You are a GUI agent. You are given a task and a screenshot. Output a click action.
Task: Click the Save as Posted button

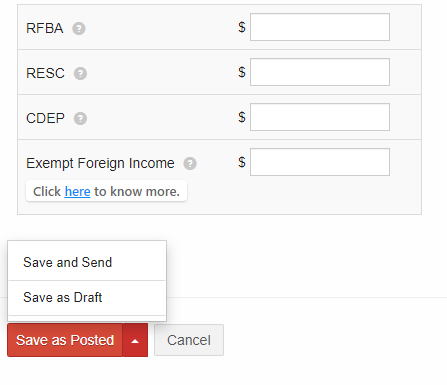(65, 340)
